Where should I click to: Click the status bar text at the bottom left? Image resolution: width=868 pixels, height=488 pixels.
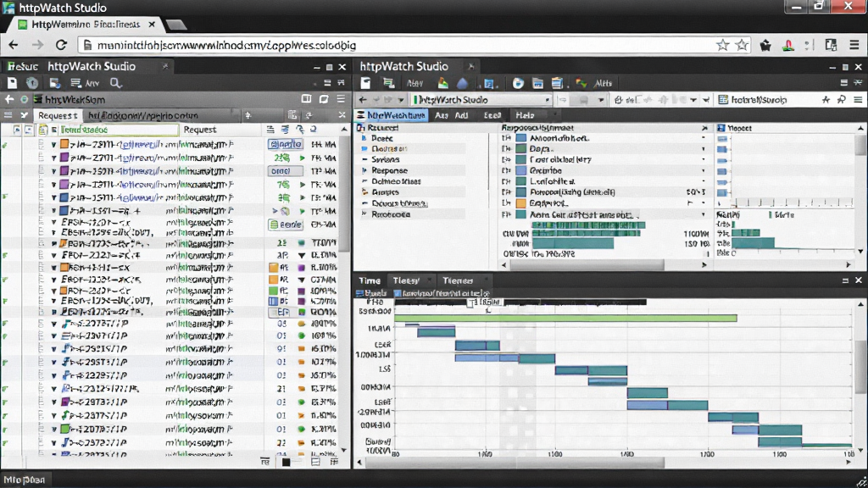25,480
